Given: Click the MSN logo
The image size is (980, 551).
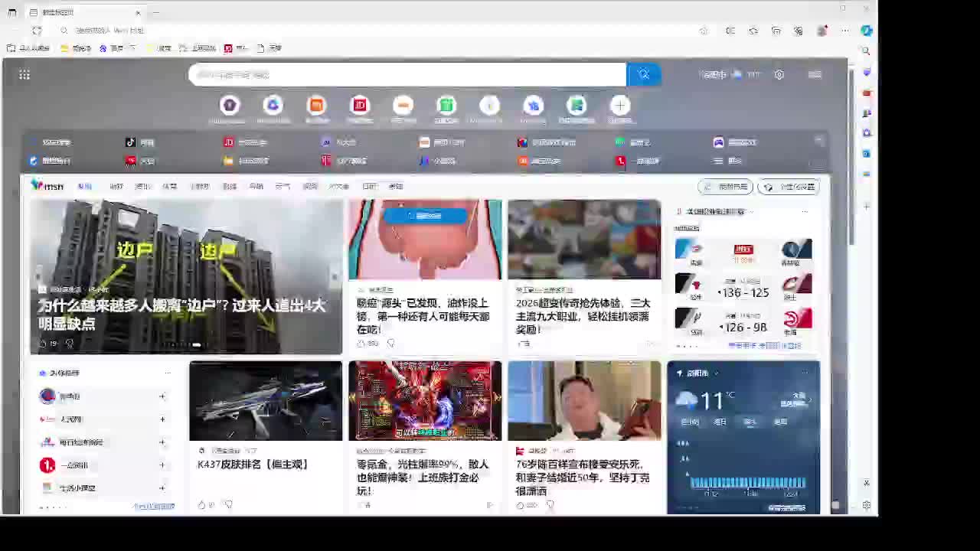Looking at the screenshot, I should point(47,186).
